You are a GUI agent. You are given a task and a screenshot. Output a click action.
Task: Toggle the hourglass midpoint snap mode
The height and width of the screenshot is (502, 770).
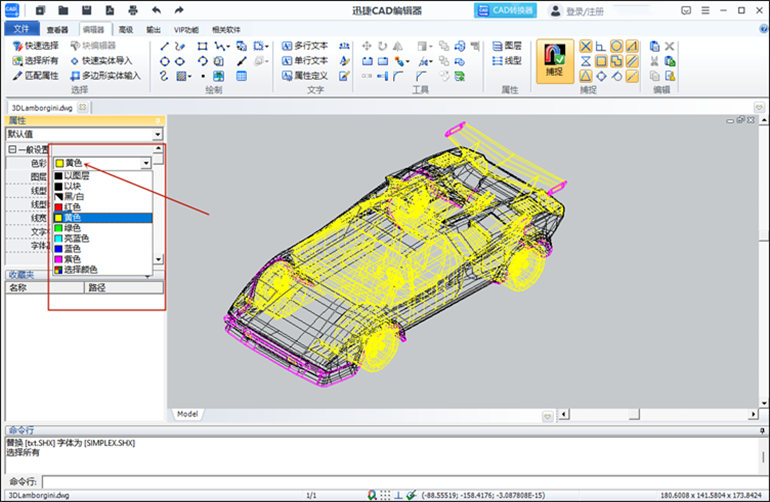click(586, 61)
